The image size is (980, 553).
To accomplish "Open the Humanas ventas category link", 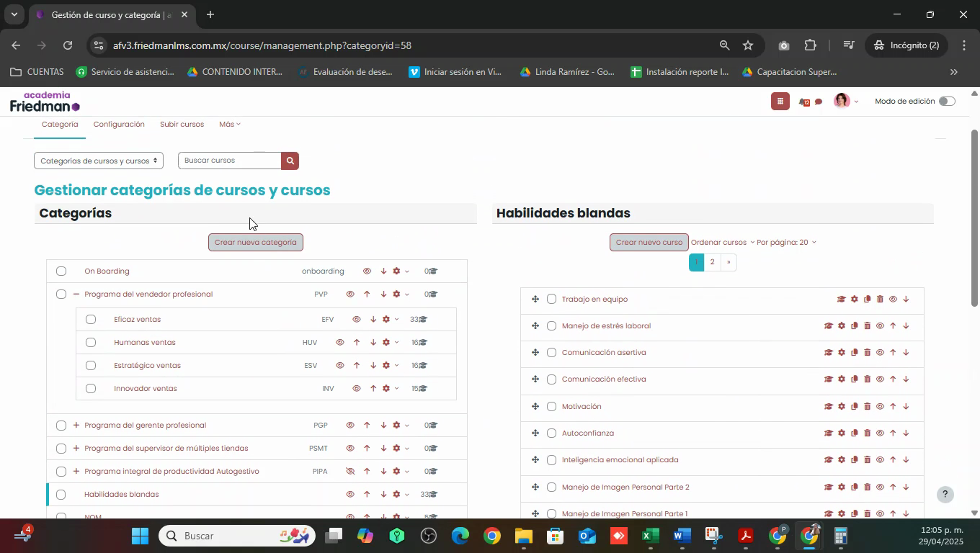I will tap(145, 343).
